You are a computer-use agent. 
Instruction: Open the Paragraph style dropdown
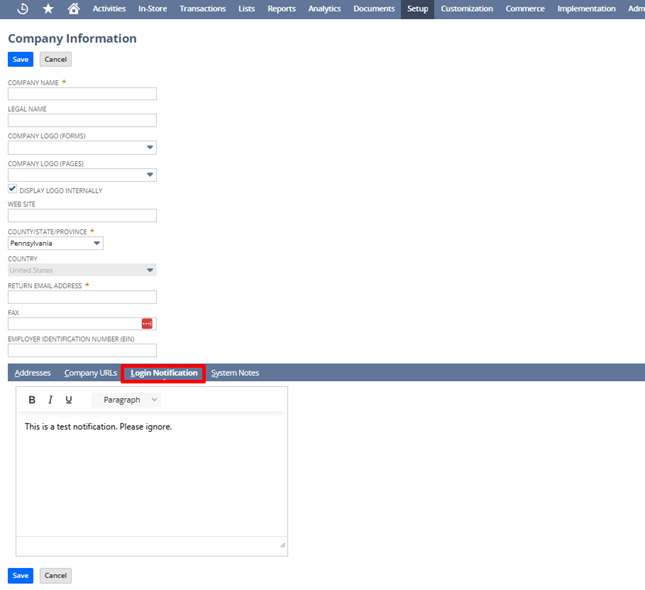point(126,400)
